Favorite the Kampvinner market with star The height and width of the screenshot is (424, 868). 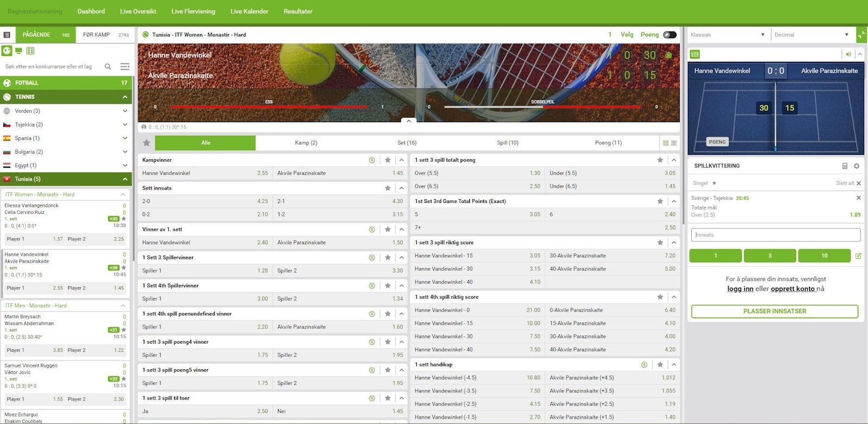coord(387,160)
